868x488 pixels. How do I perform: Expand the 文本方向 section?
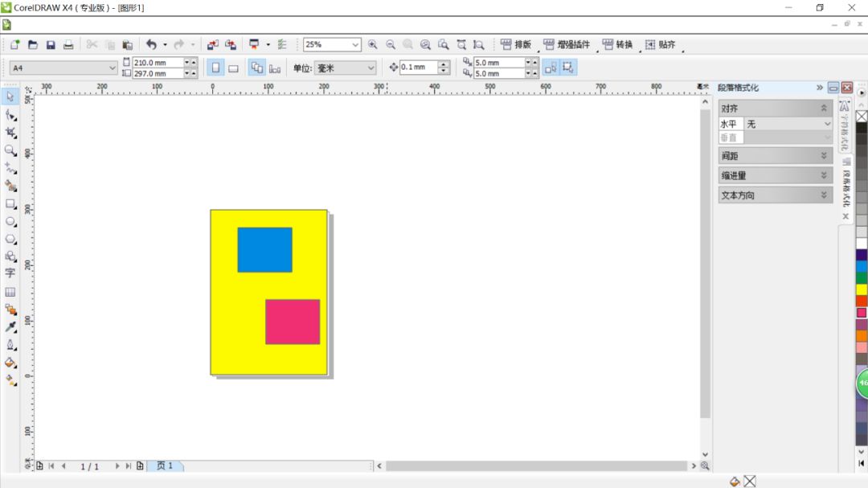coord(824,195)
